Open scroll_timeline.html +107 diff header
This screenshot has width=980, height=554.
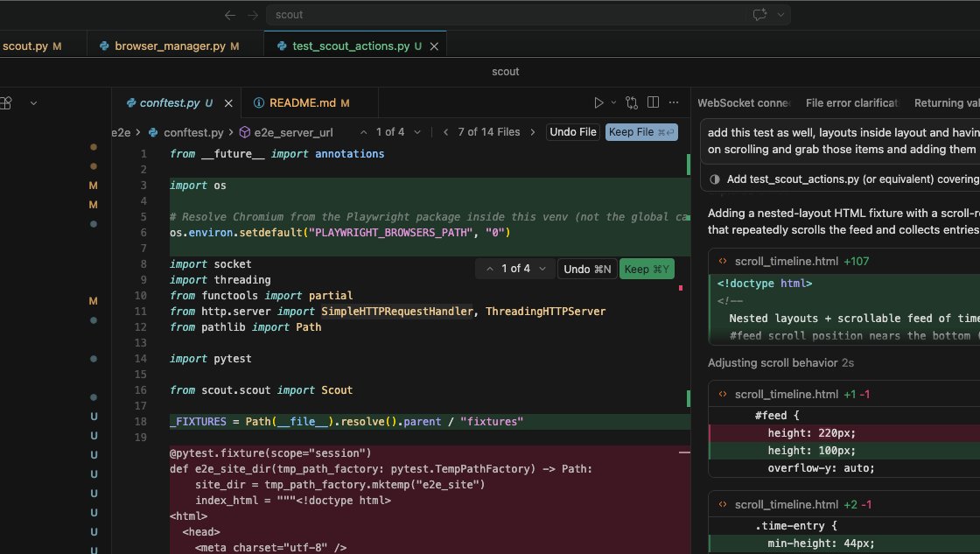[x=844, y=262]
